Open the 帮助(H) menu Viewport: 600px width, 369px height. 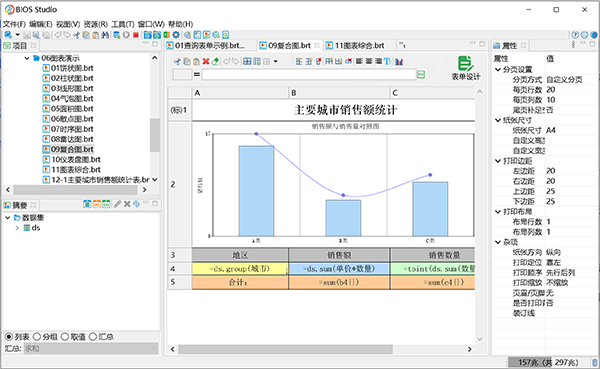pyautogui.click(x=181, y=24)
